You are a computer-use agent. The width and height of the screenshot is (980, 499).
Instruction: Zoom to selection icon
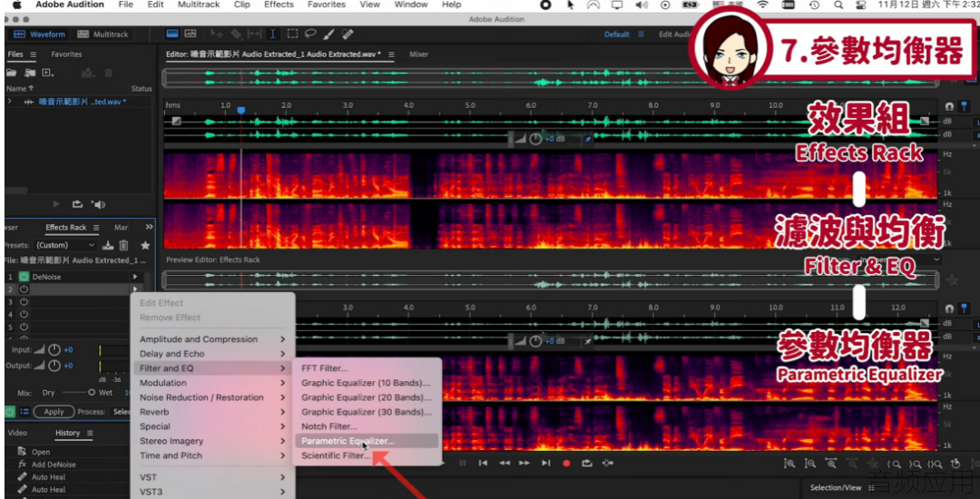coord(935,464)
